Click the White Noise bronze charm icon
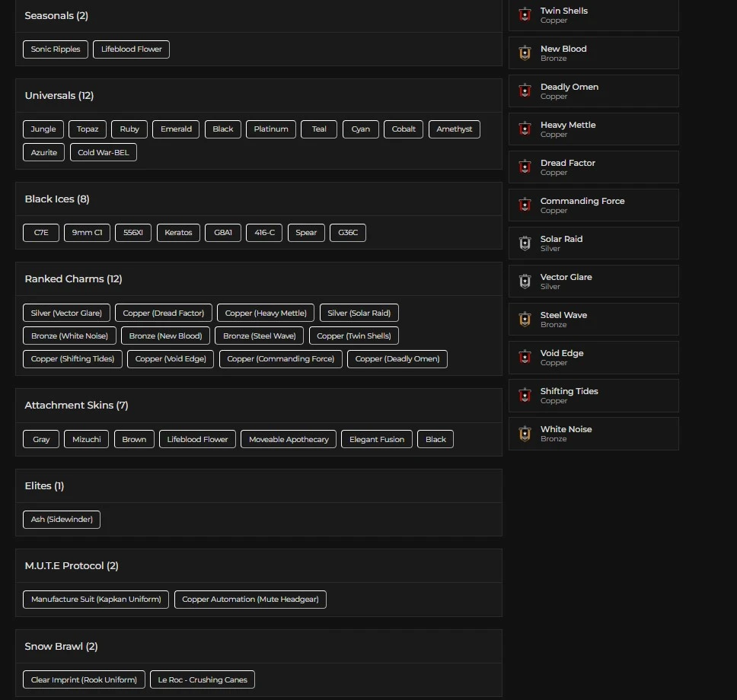737x700 pixels. 525,434
